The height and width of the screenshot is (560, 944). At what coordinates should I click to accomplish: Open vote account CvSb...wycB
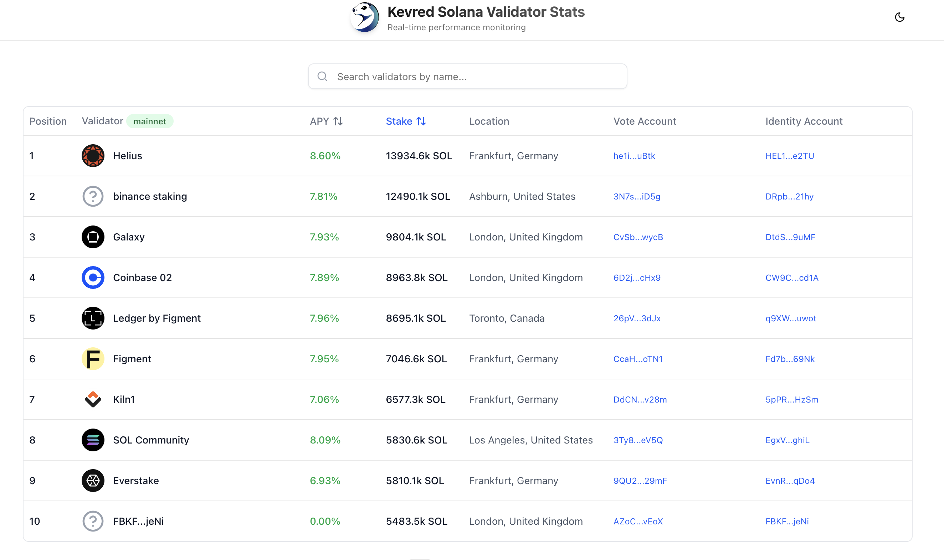click(x=638, y=237)
